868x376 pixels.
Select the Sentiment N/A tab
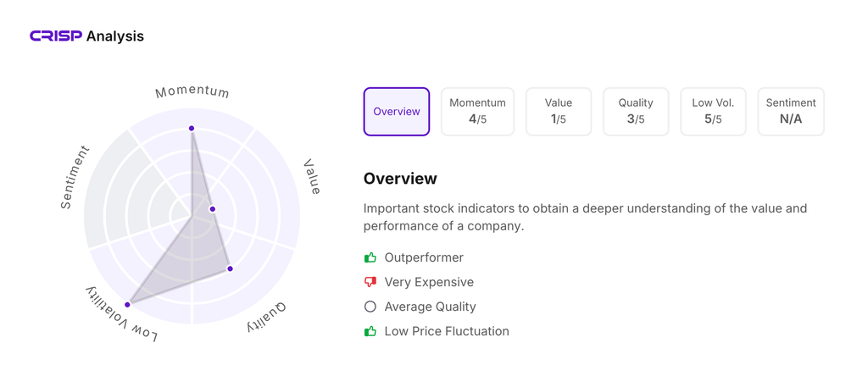tap(790, 112)
